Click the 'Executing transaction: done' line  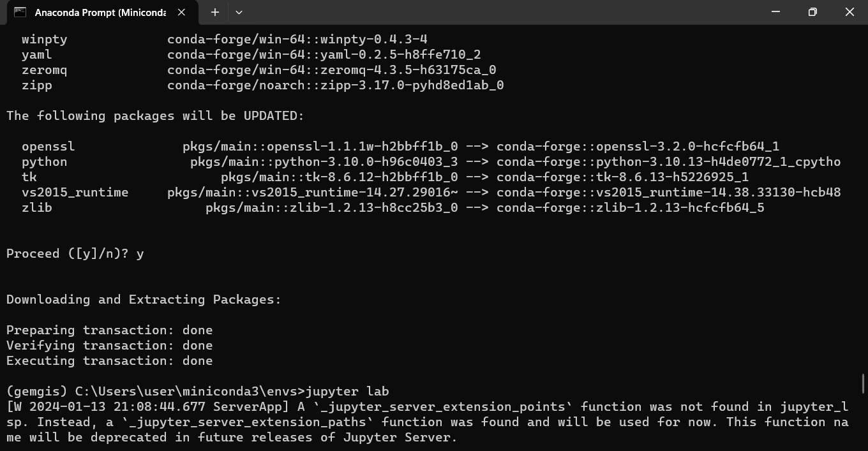pyautogui.click(x=109, y=360)
